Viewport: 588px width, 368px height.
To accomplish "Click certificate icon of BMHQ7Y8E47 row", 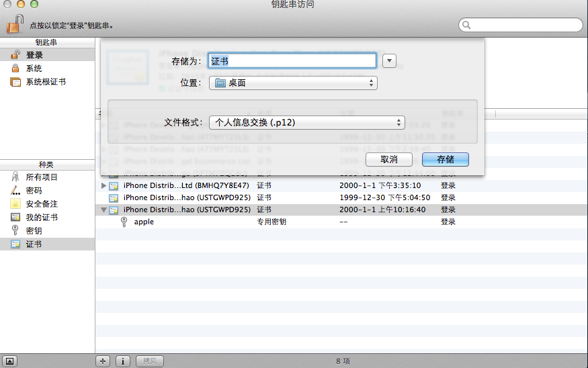I will [x=114, y=186].
